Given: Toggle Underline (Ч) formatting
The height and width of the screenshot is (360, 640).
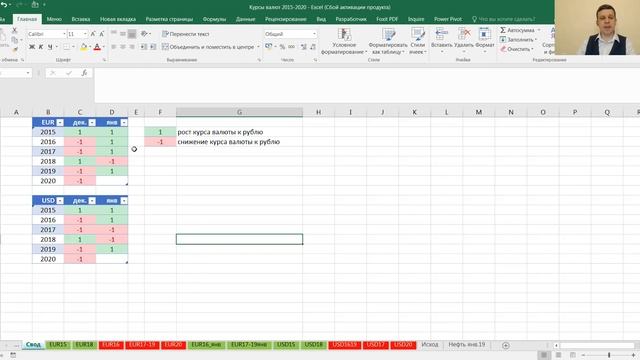Looking at the screenshot, I should pos(50,47).
